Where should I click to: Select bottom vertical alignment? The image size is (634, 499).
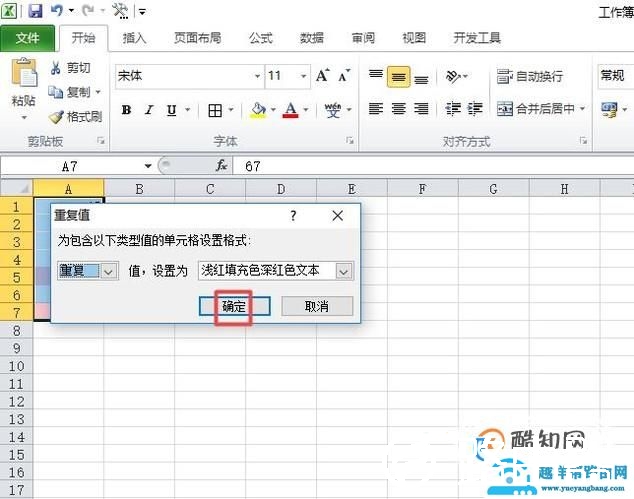point(421,78)
